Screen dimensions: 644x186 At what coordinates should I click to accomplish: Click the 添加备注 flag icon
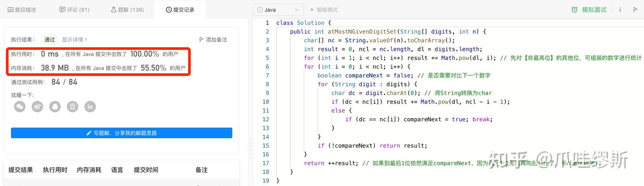point(201,39)
